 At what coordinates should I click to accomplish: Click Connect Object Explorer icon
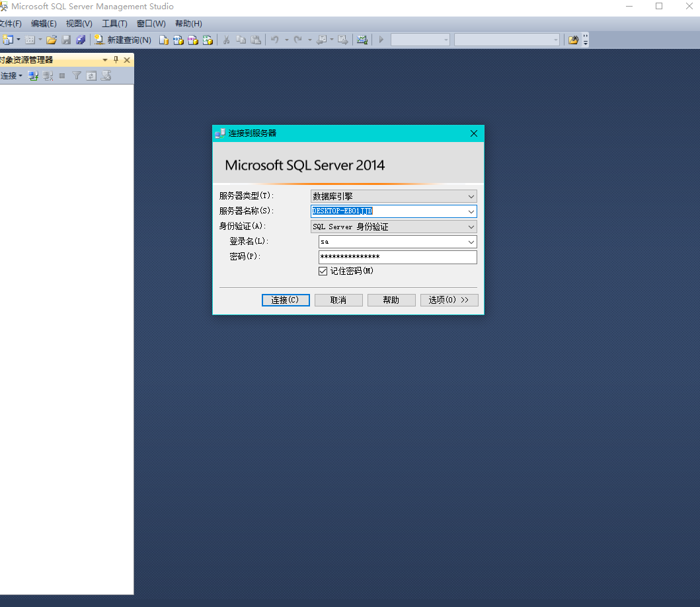(x=33, y=76)
